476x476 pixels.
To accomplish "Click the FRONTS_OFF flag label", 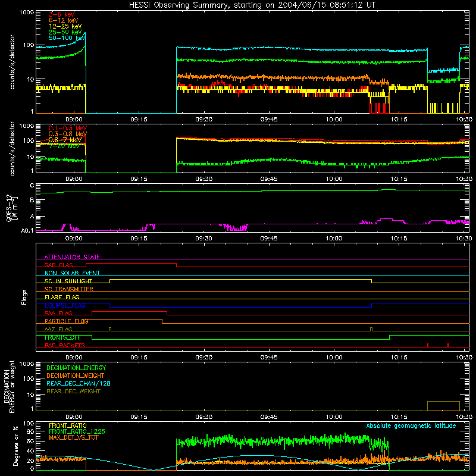I will (62, 337).
